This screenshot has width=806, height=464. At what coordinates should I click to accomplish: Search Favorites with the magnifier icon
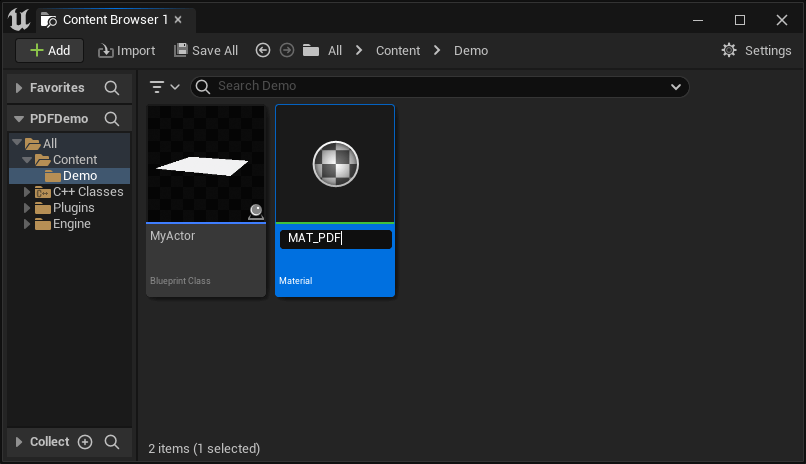coord(112,88)
